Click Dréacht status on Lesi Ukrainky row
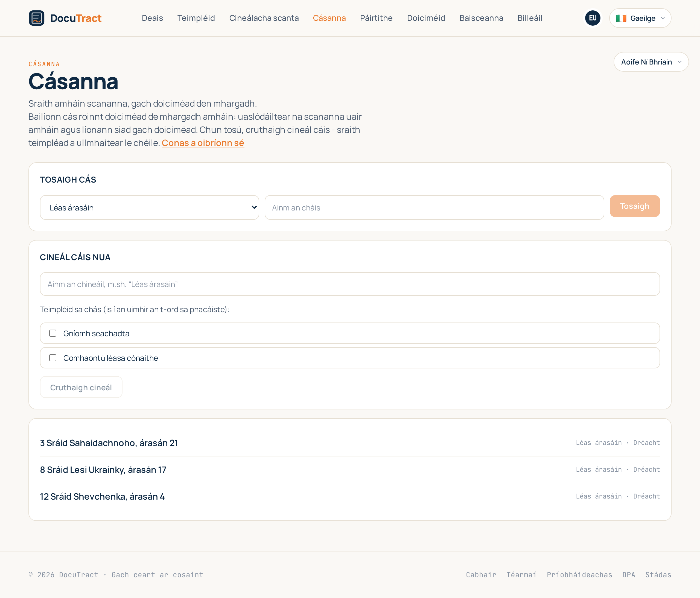Image resolution: width=700 pixels, height=598 pixels. coord(646,469)
